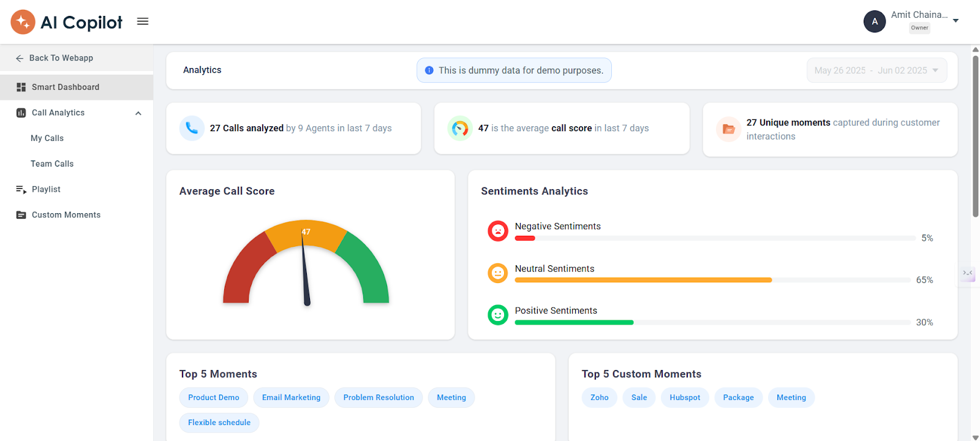
Task: Select the Problem Resolution moment chip
Action: [x=379, y=398]
